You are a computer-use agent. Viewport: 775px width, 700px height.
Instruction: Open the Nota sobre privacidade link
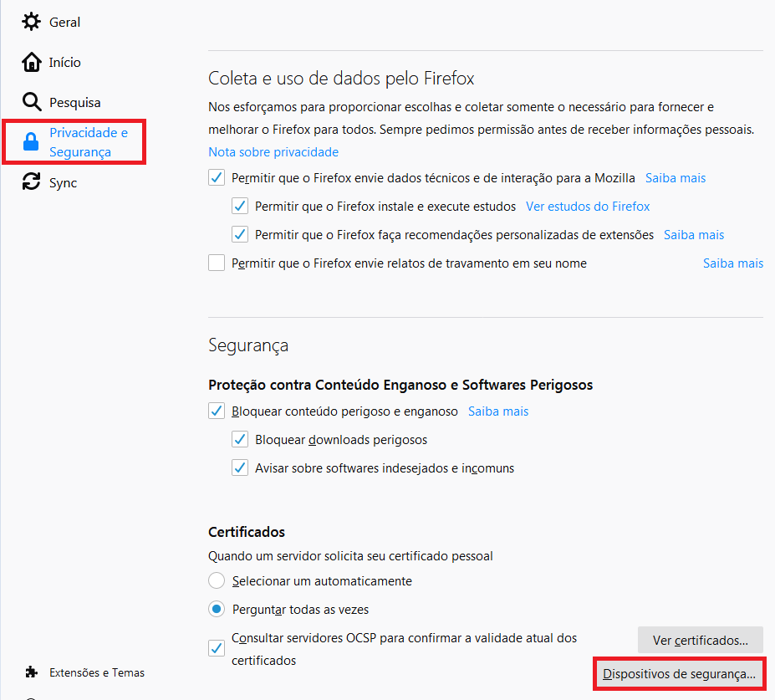pos(273,152)
